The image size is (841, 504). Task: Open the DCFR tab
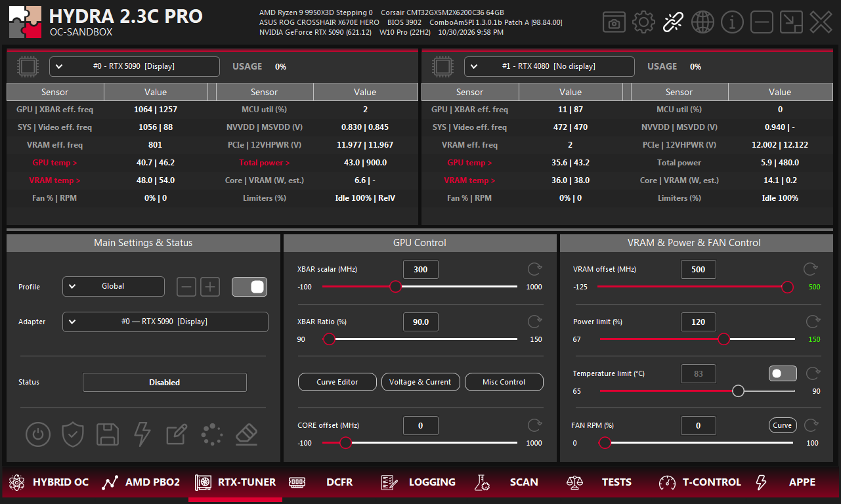point(321,482)
